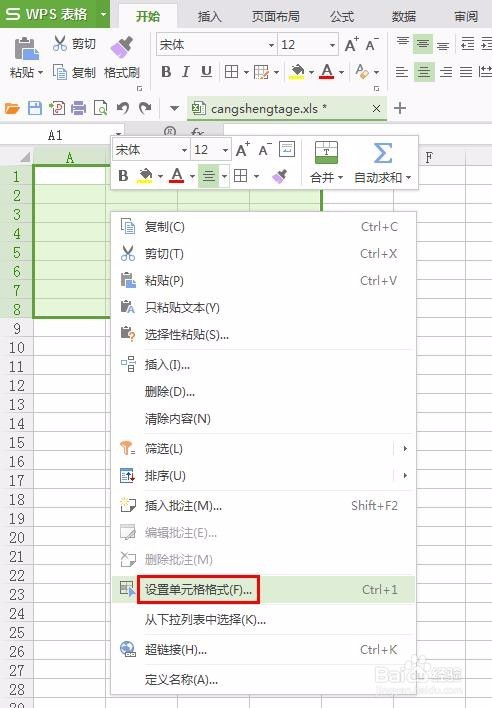Choose 粘贴(P) in the context menu
The height and width of the screenshot is (708, 492).
point(263,281)
